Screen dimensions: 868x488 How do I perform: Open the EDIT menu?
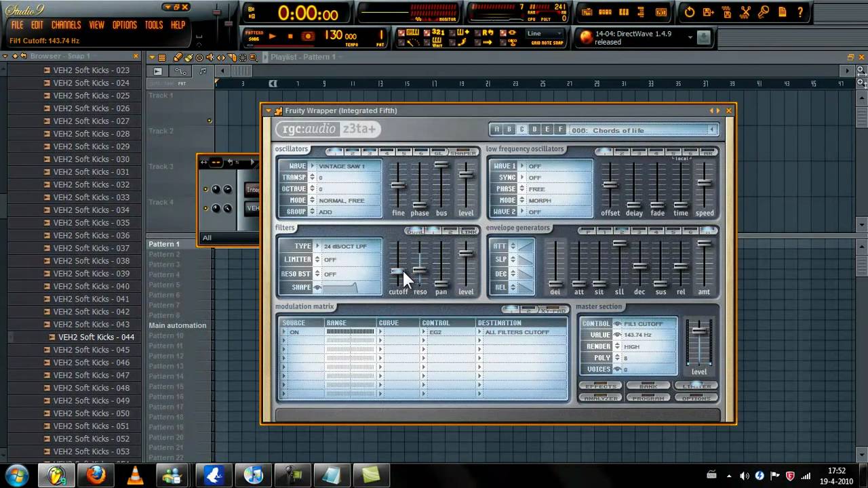pyautogui.click(x=37, y=25)
